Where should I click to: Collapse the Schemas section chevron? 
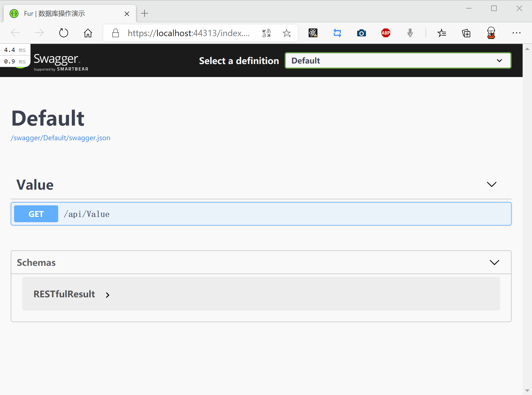(494, 263)
